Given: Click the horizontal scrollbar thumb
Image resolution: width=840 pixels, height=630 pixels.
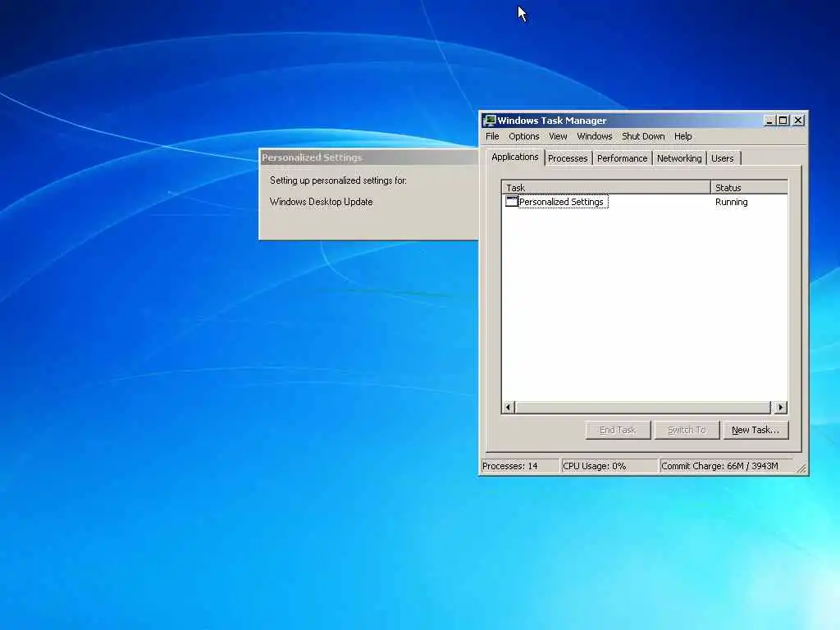Looking at the screenshot, I should (x=642, y=408).
